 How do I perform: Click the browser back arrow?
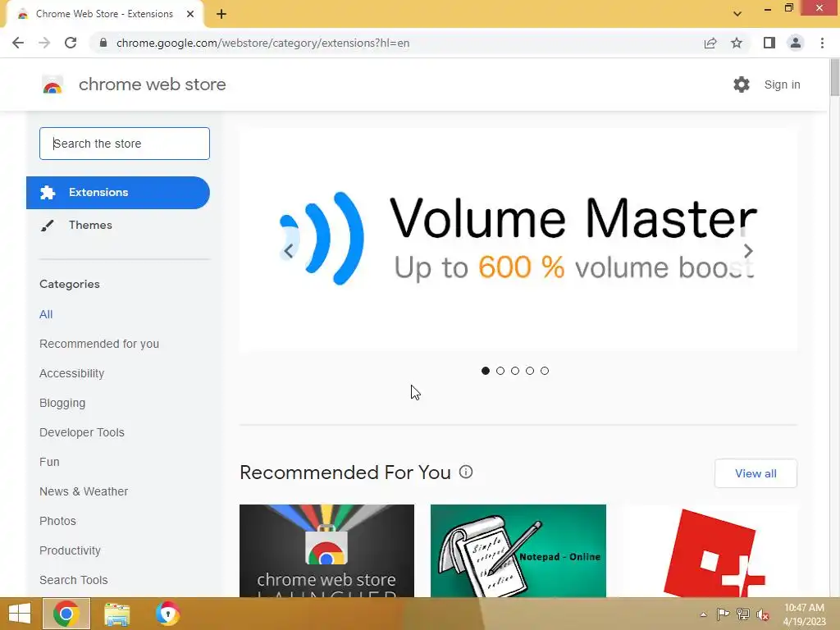(18, 43)
